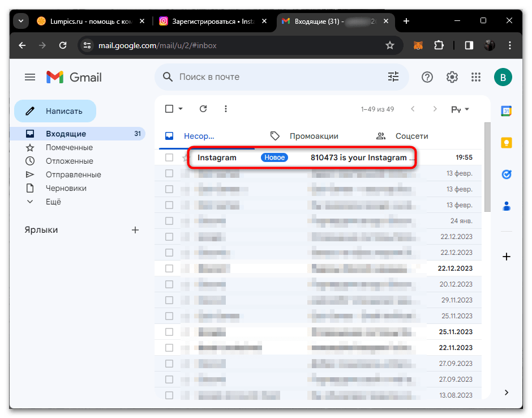Screen dimensions: 532x418
Task: Expand the Ещё sidebar section
Action: click(53, 202)
